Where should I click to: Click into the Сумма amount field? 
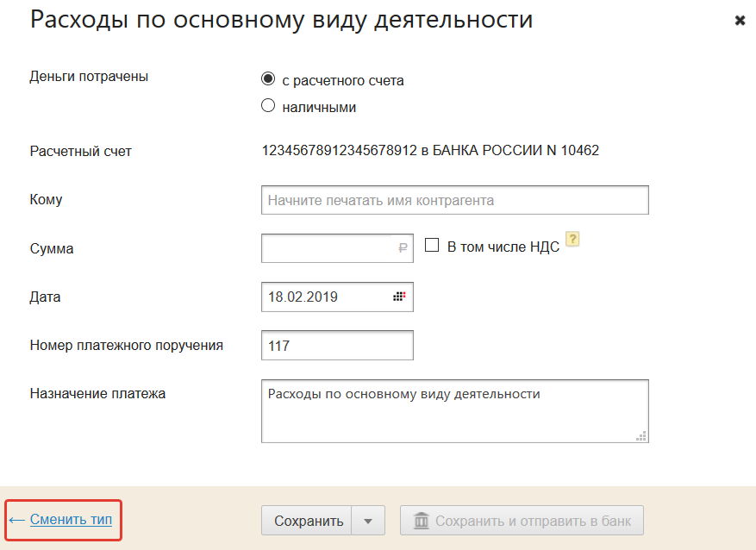[328, 248]
